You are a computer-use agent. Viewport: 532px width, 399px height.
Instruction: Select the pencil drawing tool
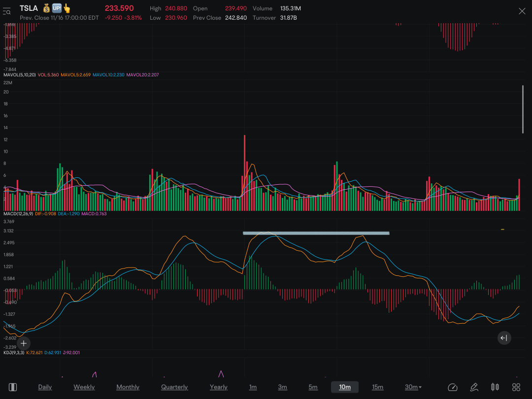(x=474, y=387)
